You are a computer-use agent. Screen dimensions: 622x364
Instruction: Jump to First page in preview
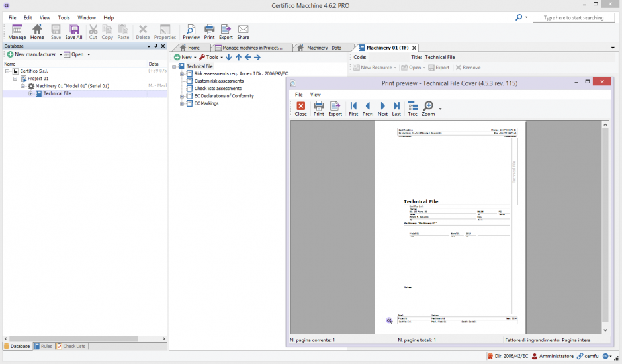point(353,109)
